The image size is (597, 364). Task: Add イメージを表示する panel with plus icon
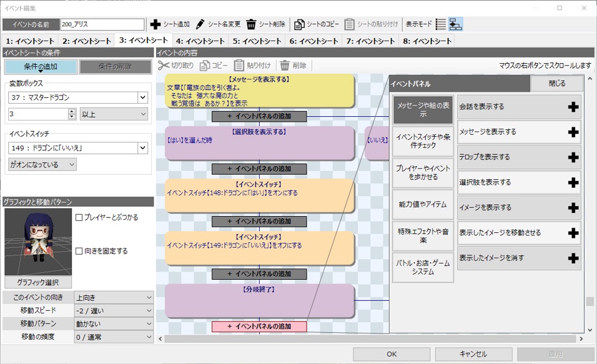click(573, 207)
